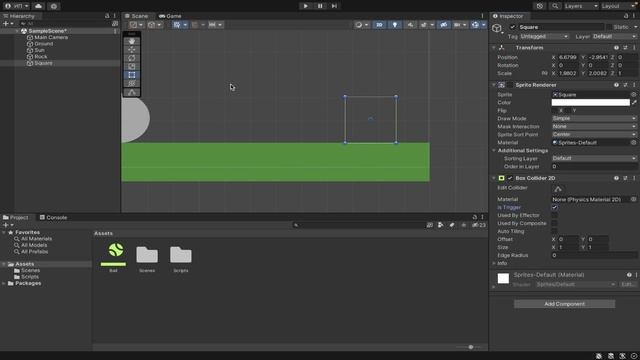Click the Step frame button
Screen dimensions: 640x360
[334, 6]
